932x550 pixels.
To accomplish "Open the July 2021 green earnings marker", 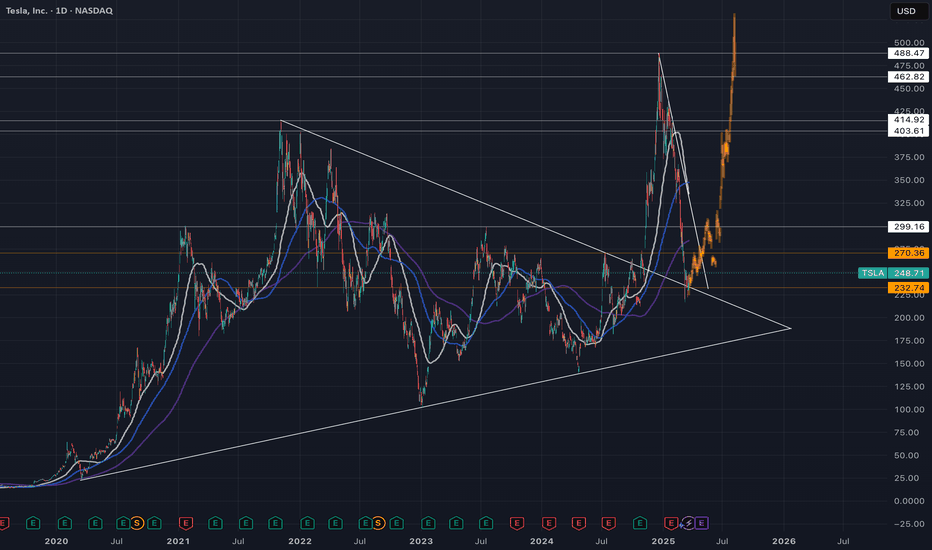I will coord(245,523).
